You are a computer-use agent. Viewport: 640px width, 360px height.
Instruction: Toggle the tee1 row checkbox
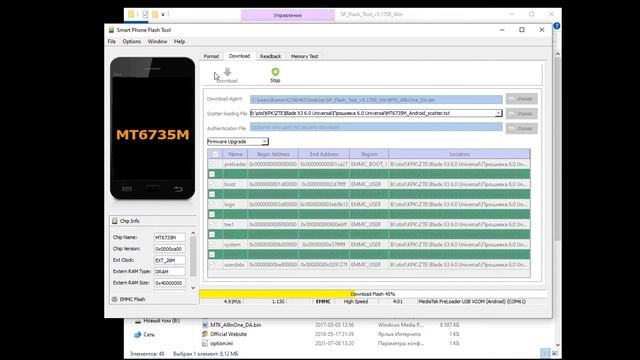212,224
